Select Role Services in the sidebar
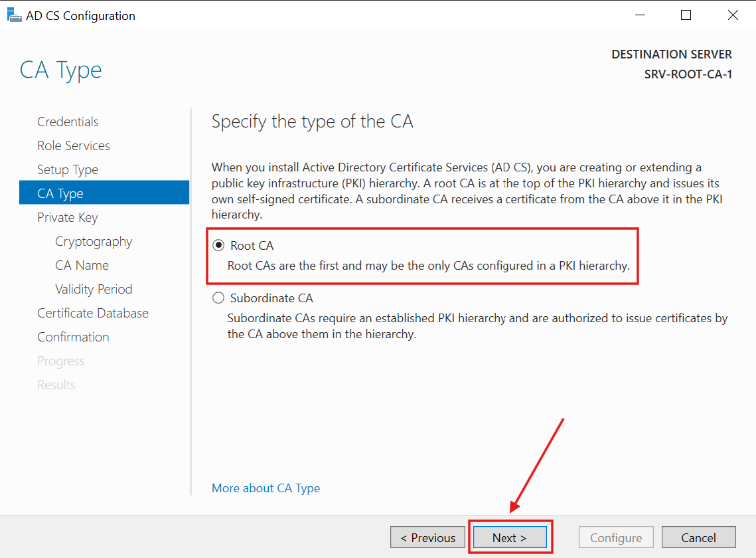Screen dimensions: 756x558 tap(73, 145)
